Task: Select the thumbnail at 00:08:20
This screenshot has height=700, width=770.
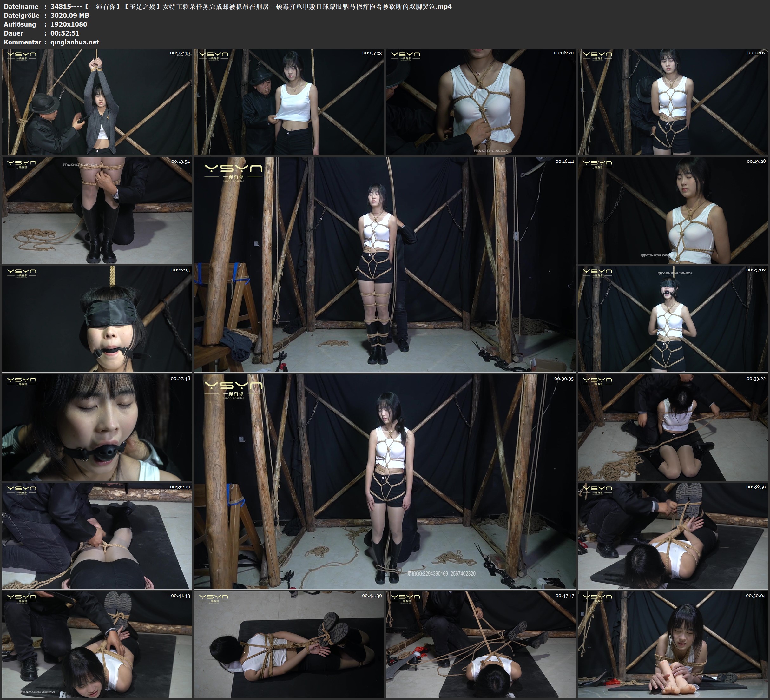Action: (480, 102)
